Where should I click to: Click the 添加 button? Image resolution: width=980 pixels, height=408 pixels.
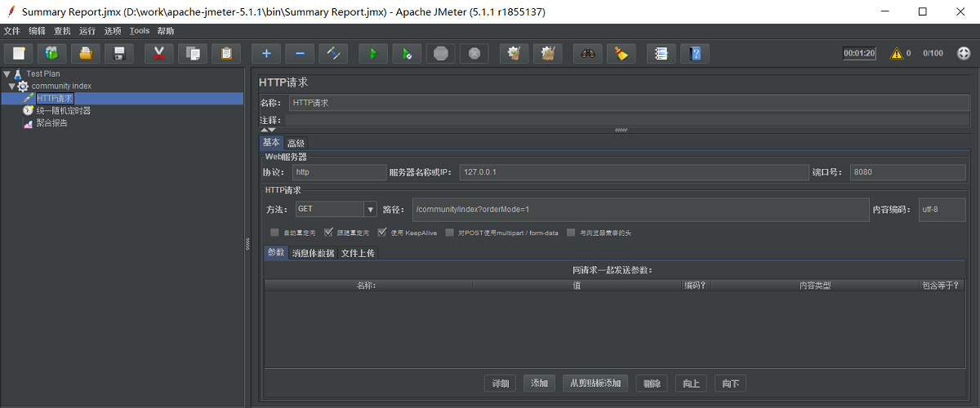[540, 384]
